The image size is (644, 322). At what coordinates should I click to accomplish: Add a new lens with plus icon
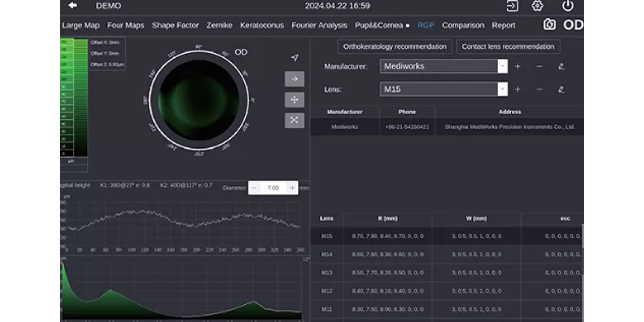pyautogui.click(x=518, y=89)
